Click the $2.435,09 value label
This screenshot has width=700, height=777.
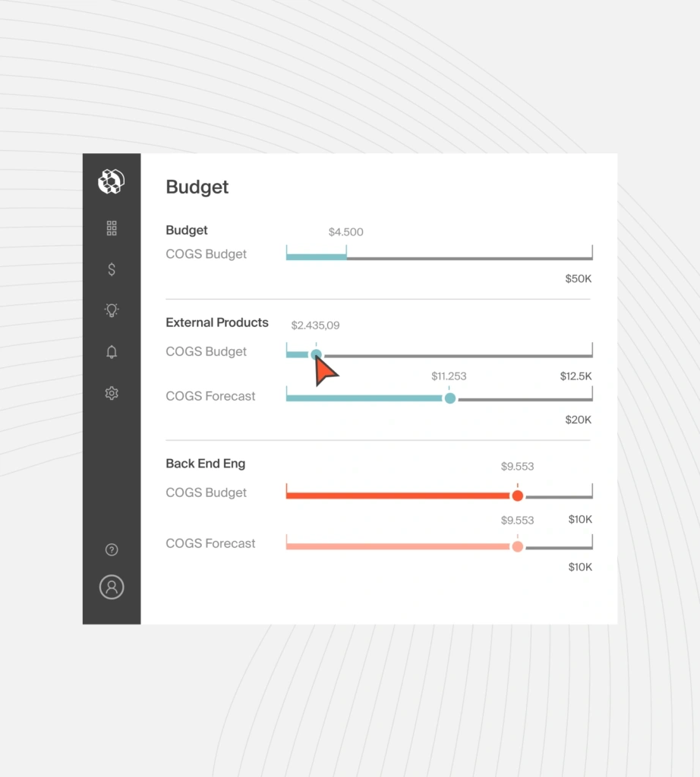point(315,326)
